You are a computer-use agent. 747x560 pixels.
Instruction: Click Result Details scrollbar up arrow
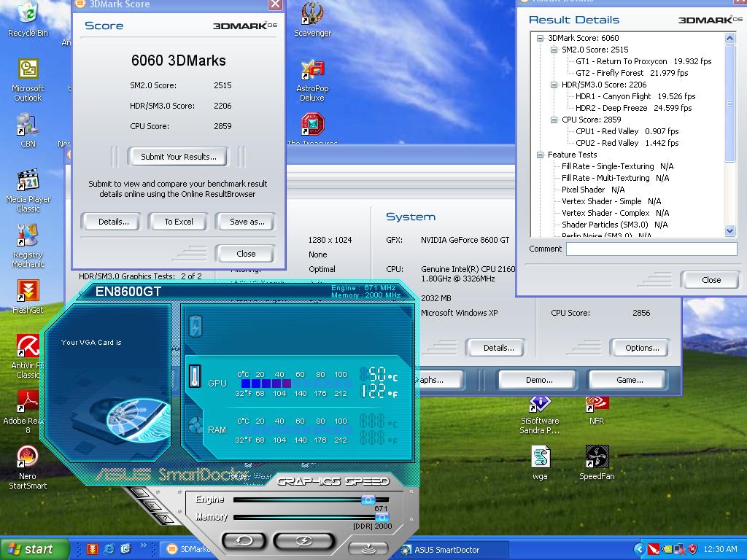729,38
